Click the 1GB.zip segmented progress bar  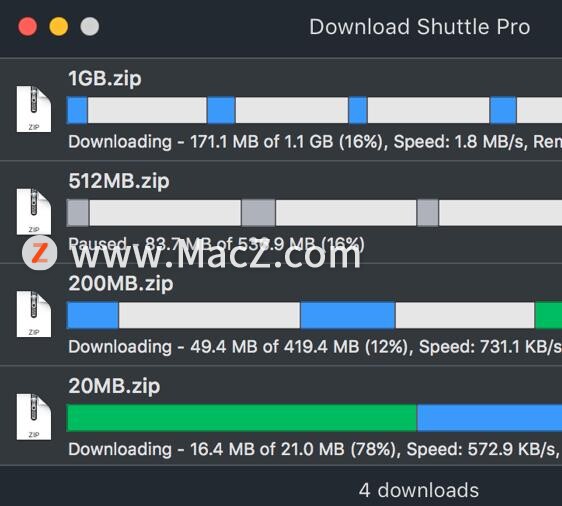coord(314,110)
